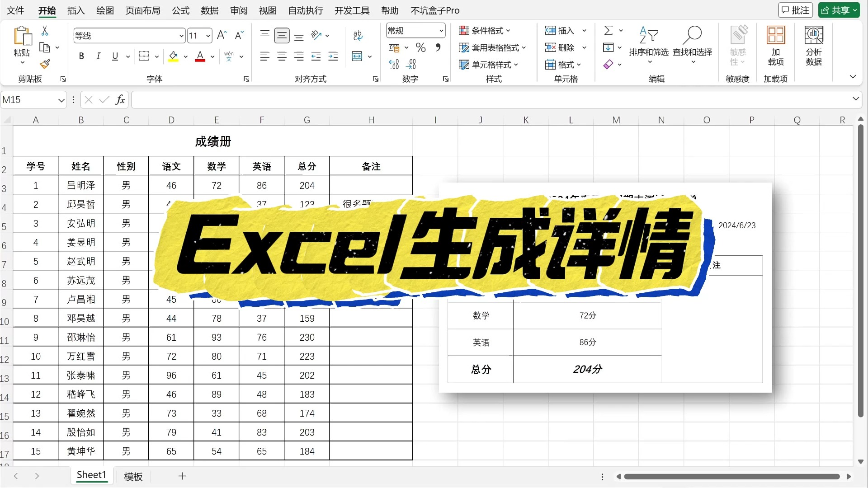Click the wén phonetic guide icon
The image size is (868, 488).
tap(229, 56)
